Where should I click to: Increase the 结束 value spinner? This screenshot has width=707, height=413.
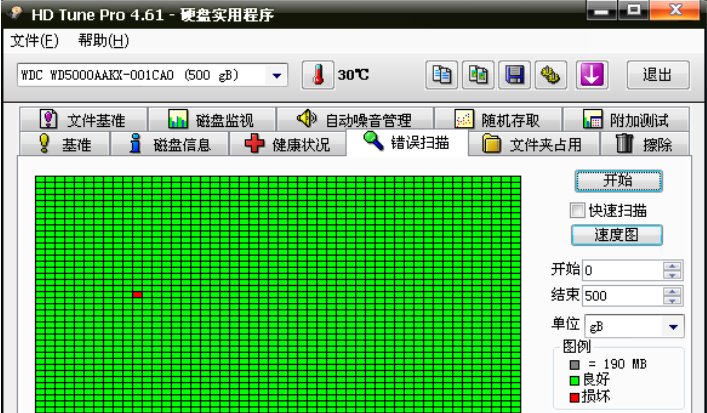(672, 291)
